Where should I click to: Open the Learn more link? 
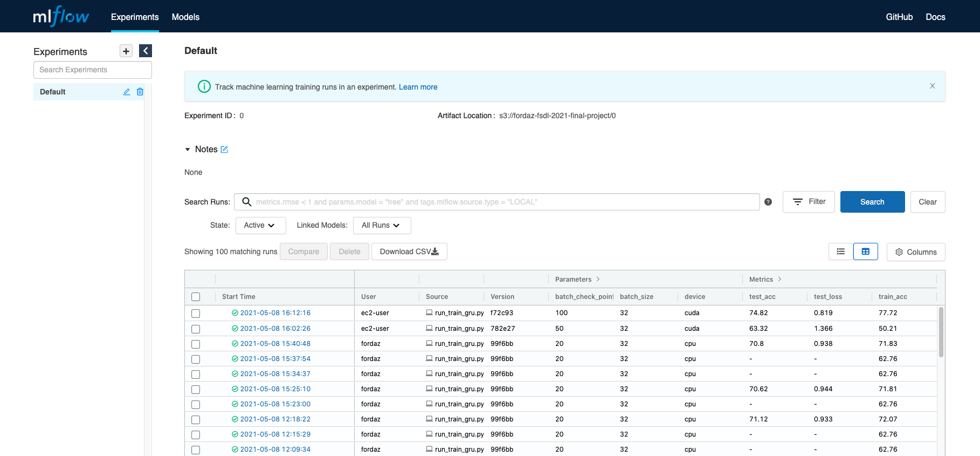pyautogui.click(x=418, y=87)
